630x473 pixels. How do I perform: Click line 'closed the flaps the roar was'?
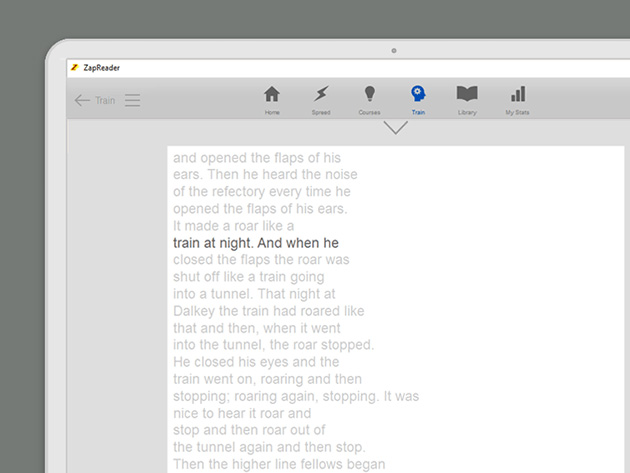(x=261, y=260)
